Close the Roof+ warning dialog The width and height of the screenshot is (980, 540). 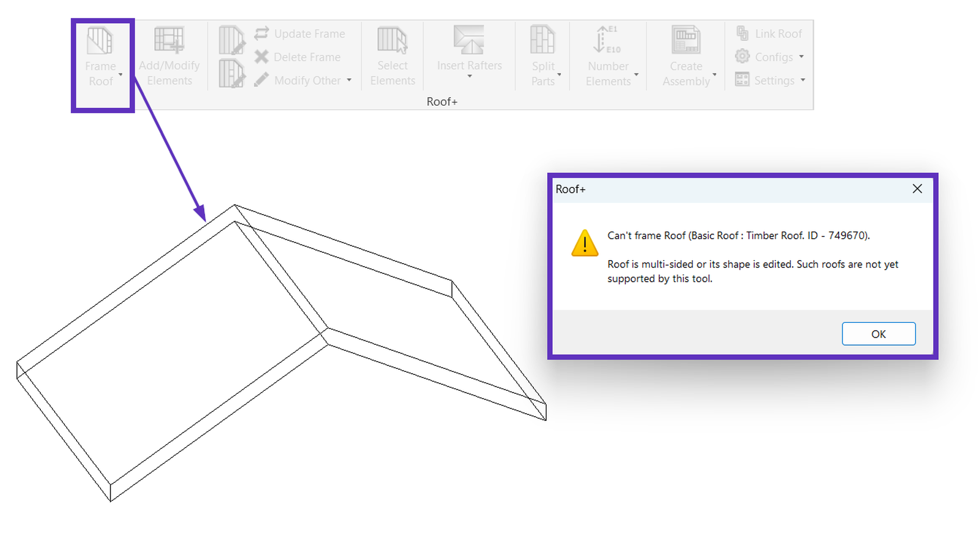coord(917,189)
